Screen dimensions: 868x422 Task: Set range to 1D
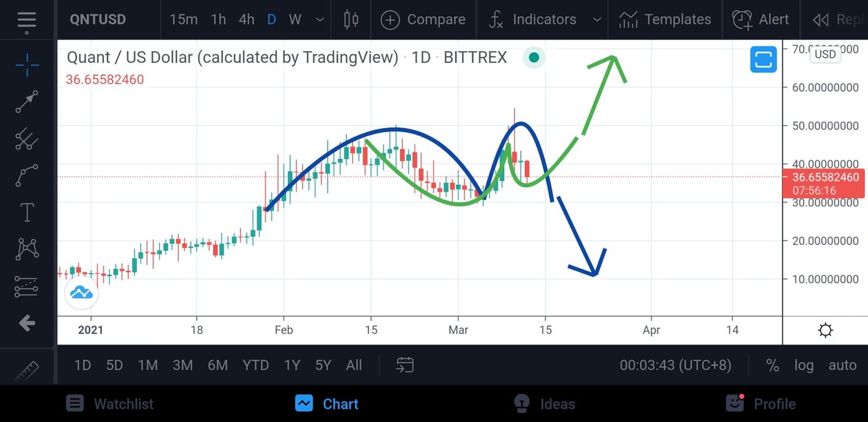[82, 365]
